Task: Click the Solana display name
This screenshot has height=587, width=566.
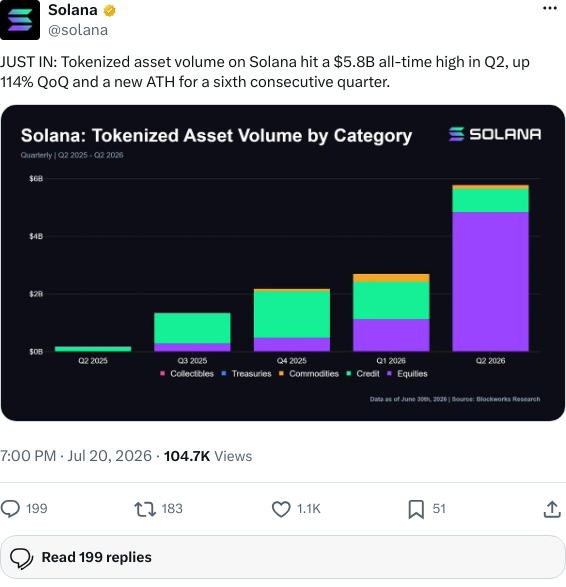Action: pos(73,10)
